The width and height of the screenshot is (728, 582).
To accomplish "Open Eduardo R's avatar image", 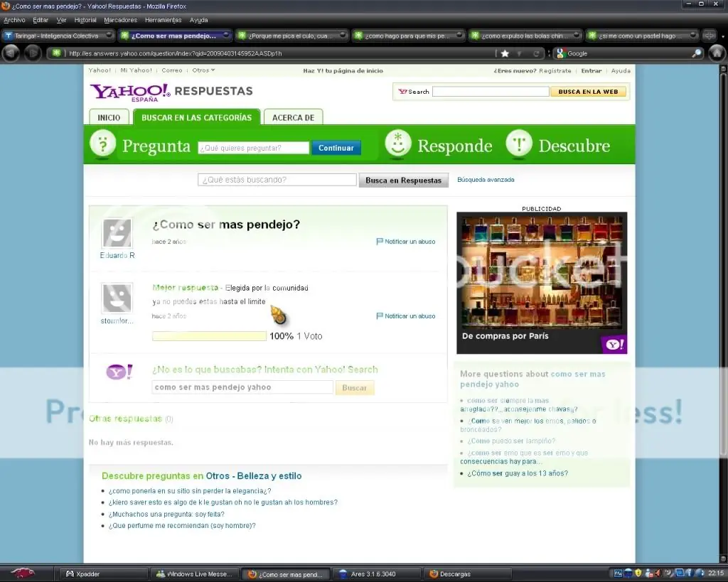I will coord(117,233).
